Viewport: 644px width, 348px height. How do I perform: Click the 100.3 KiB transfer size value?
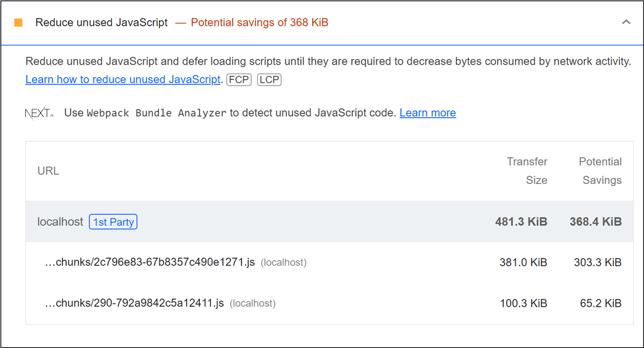[x=523, y=303]
